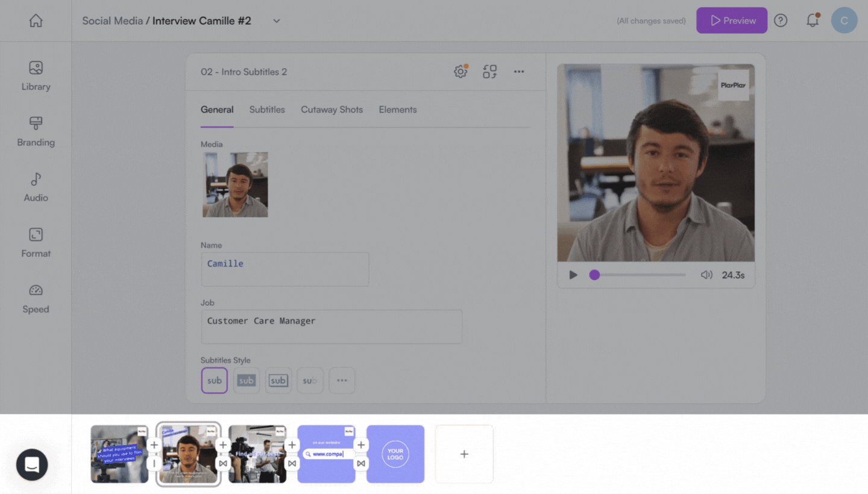
Task: Expand the project name dropdown arrow
Action: coord(276,20)
